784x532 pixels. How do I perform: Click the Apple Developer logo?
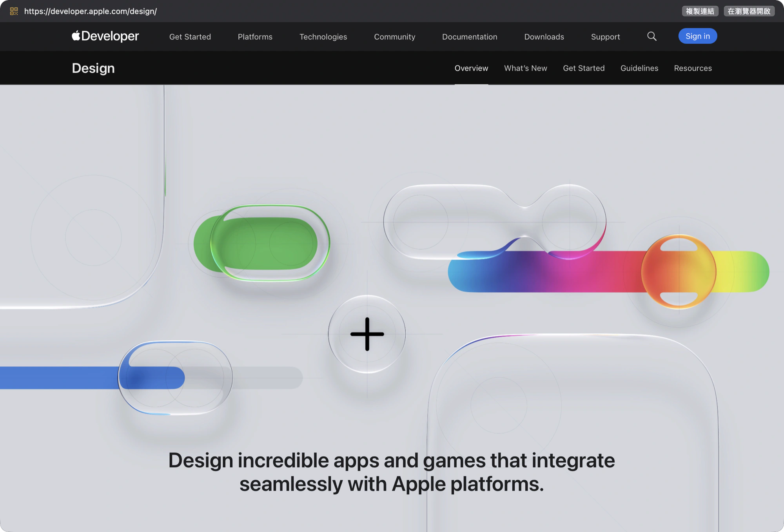click(x=105, y=36)
